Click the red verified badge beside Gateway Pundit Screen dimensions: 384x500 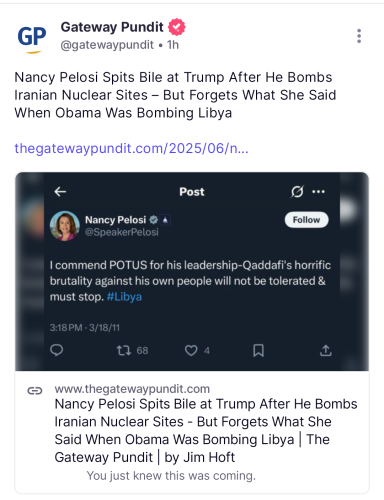(177, 27)
